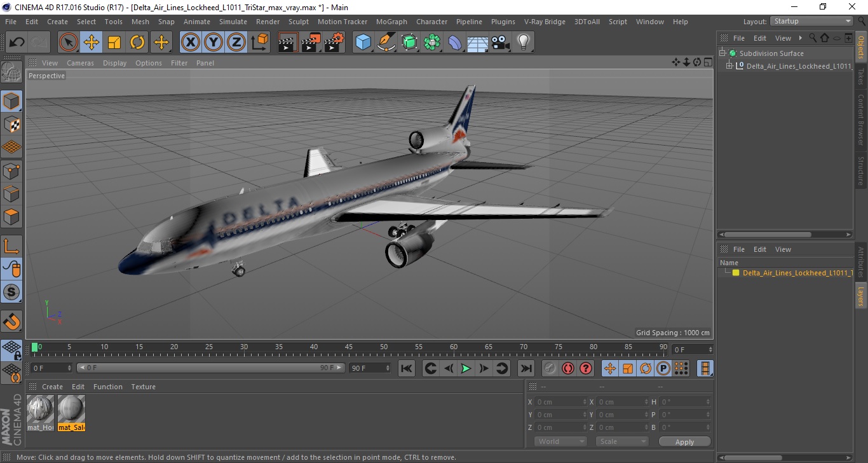Activate the Rotate tool
868x463 pixels.
137,43
